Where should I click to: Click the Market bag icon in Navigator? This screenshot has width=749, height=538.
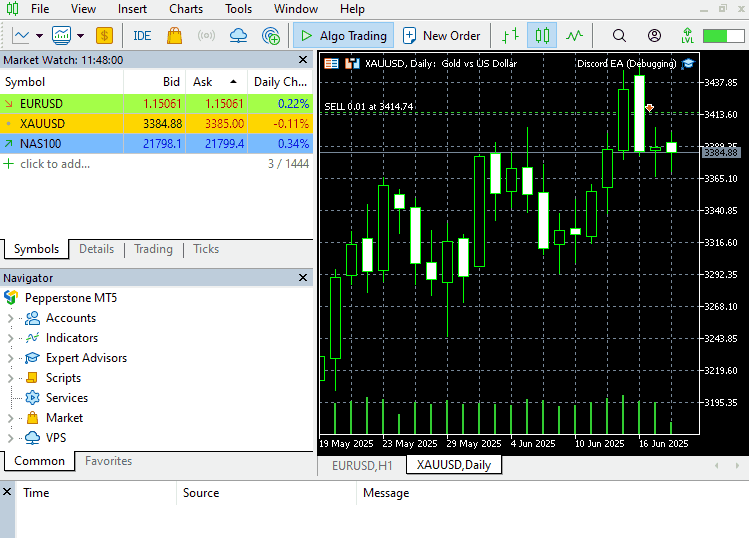point(32,418)
